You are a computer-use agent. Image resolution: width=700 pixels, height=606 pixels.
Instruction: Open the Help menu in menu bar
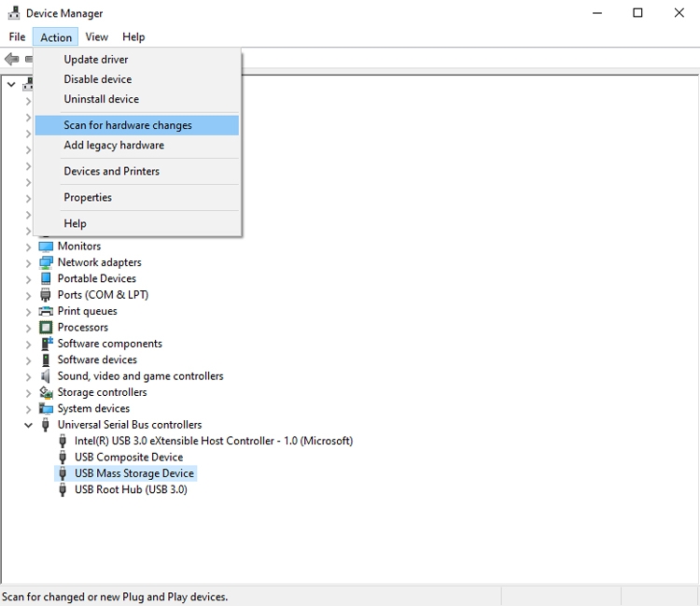coord(133,37)
